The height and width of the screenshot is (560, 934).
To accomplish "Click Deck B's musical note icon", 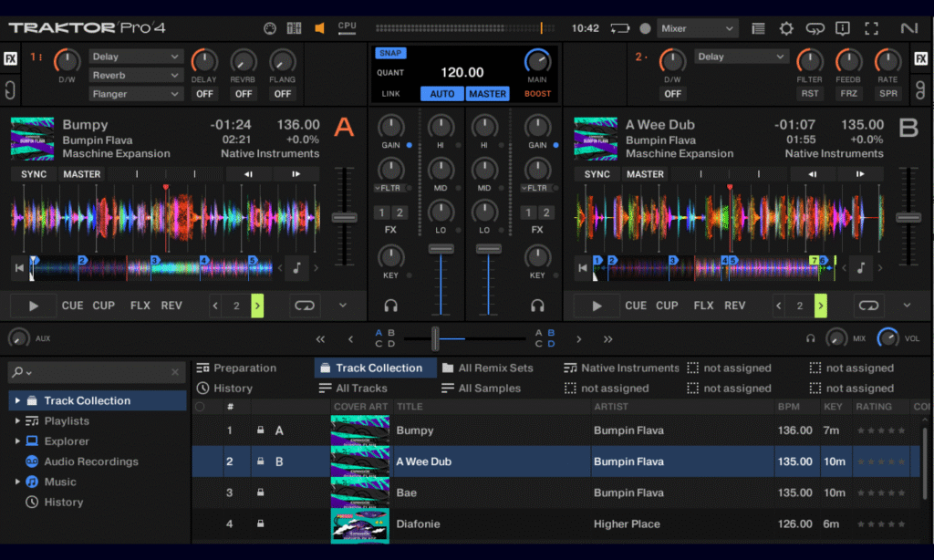I will tap(859, 268).
